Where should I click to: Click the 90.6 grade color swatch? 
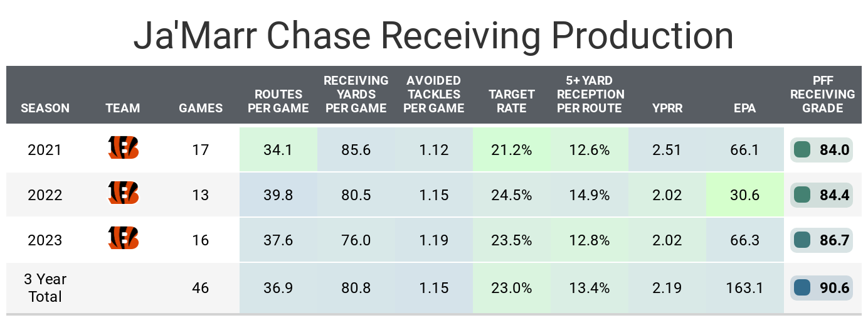pyautogui.click(x=802, y=288)
